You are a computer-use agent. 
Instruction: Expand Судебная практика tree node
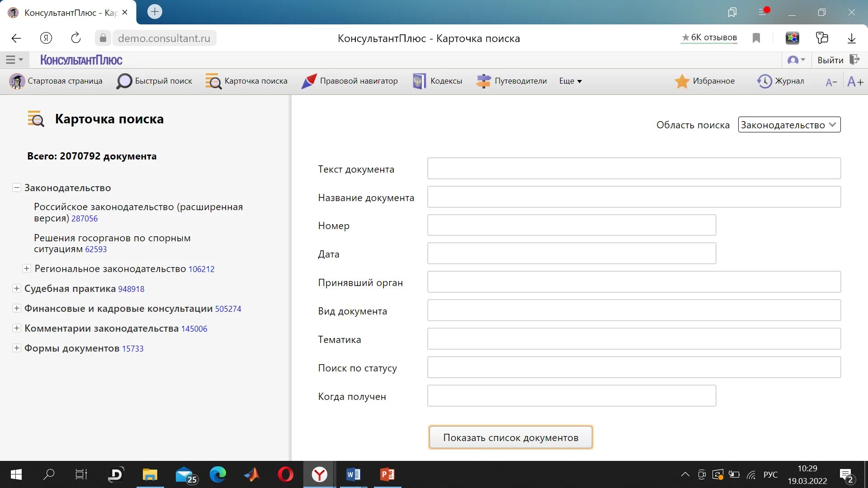[x=17, y=288]
